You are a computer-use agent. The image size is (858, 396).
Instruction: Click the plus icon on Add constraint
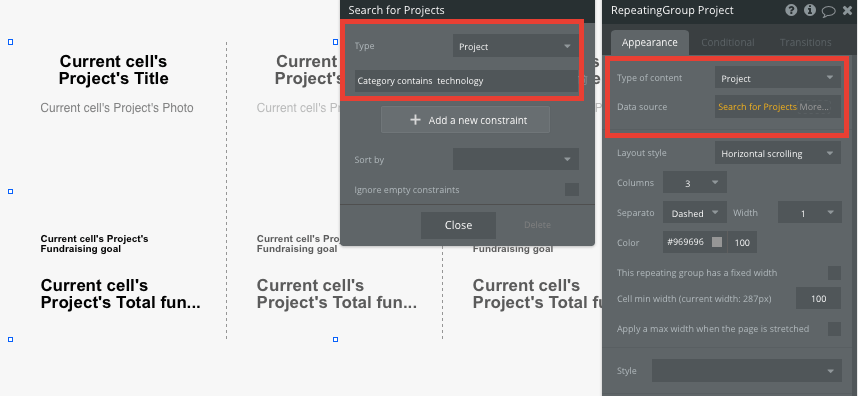pyautogui.click(x=415, y=120)
